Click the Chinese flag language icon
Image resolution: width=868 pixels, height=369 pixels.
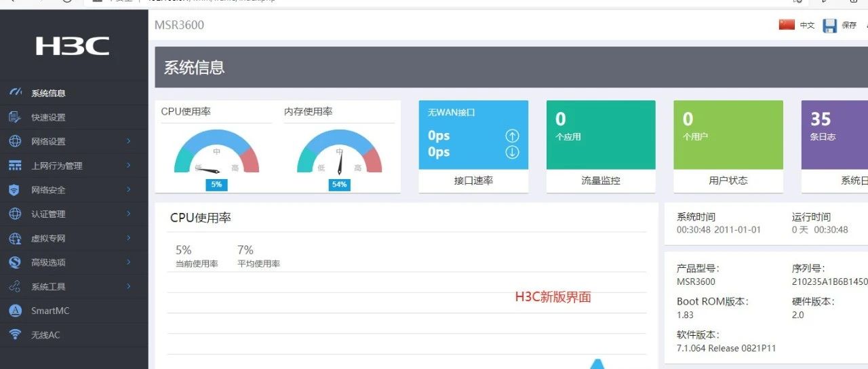(787, 25)
